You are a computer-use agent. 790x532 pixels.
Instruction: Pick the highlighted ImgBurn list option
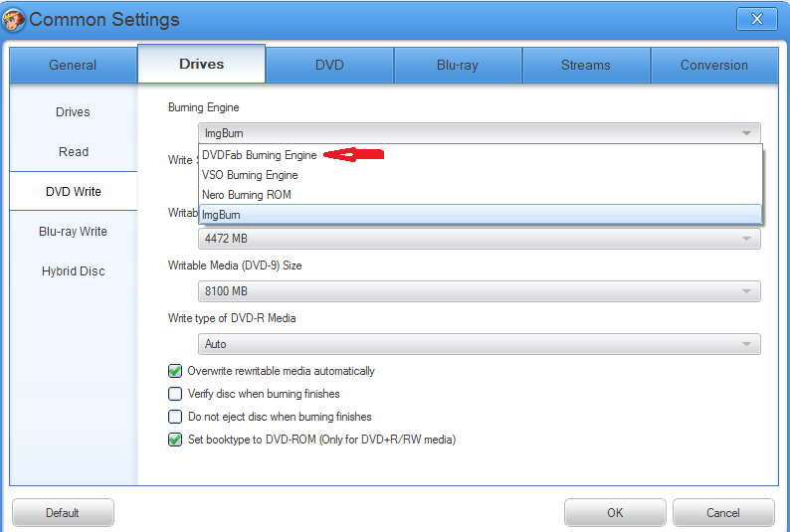point(481,215)
